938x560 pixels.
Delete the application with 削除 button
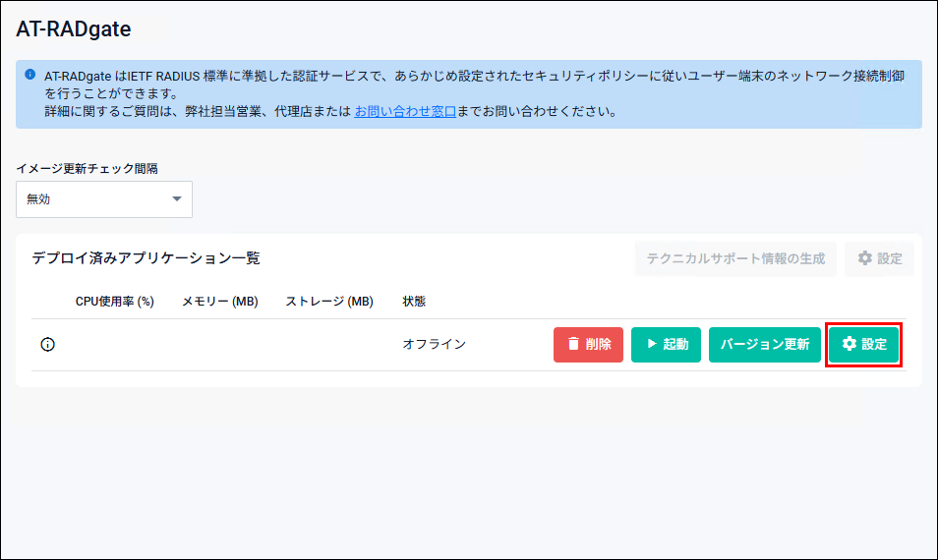pyautogui.click(x=588, y=344)
